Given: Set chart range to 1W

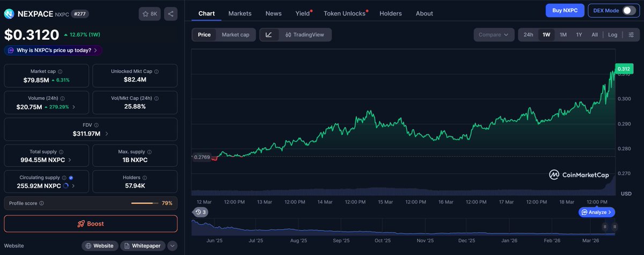Looking at the screenshot, I should pyautogui.click(x=546, y=35).
